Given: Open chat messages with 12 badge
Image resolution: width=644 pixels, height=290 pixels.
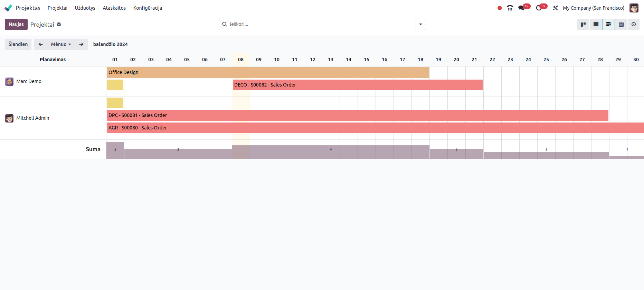Looking at the screenshot, I should pos(522,8).
